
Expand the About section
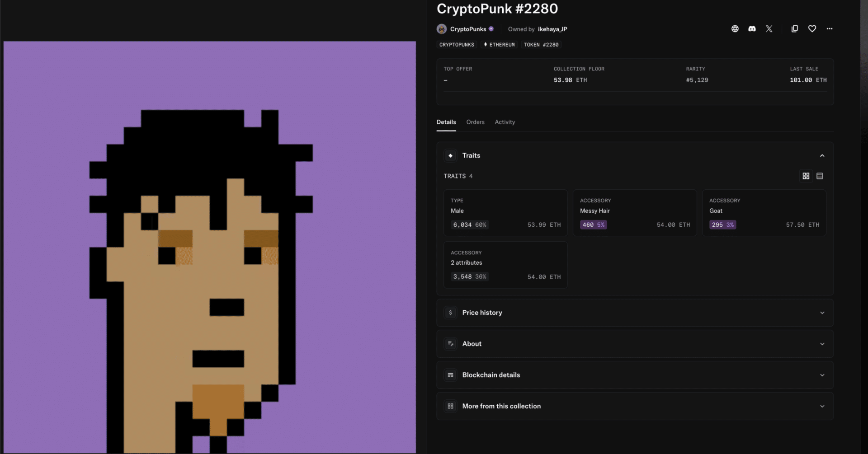(635, 344)
